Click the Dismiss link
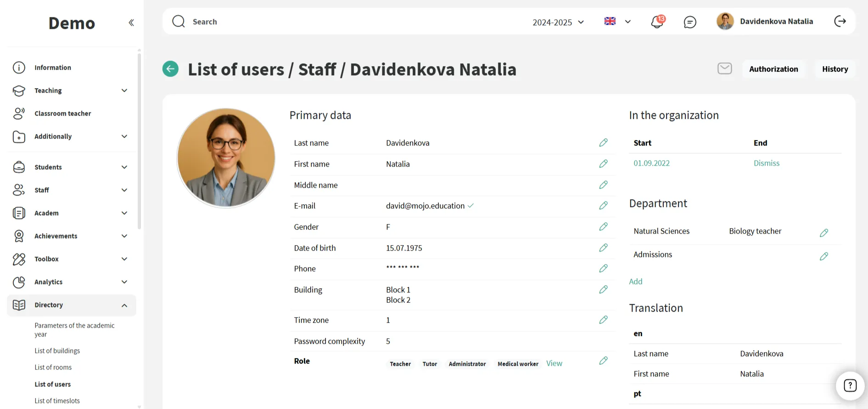This screenshot has width=868, height=409. pyautogui.click(x=766, y=163)
